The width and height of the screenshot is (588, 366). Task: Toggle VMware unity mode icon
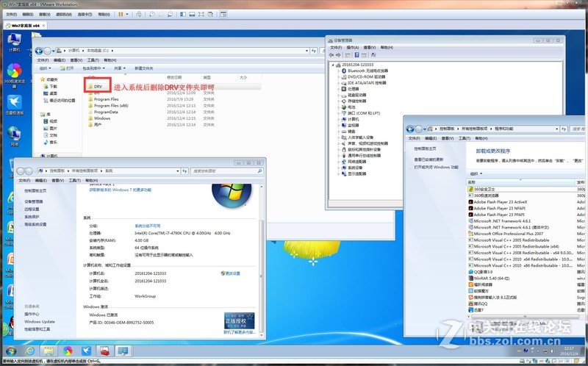coord(210,14)
